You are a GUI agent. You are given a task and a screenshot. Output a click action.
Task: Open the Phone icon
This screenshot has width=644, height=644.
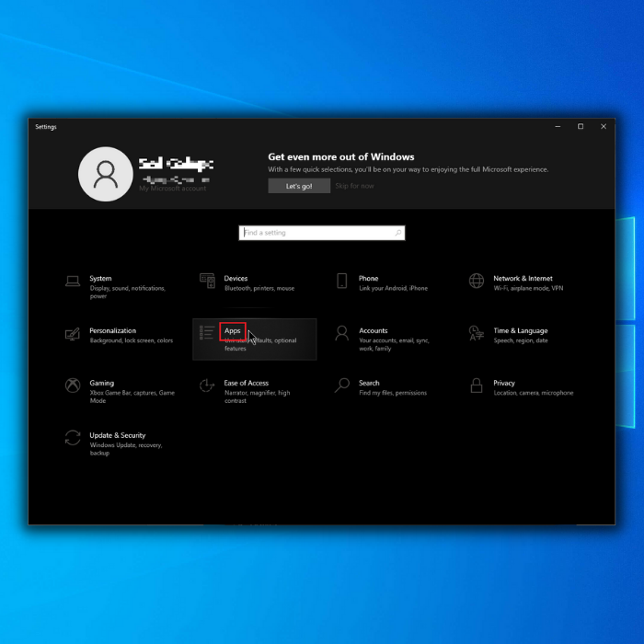click(341, 281)
